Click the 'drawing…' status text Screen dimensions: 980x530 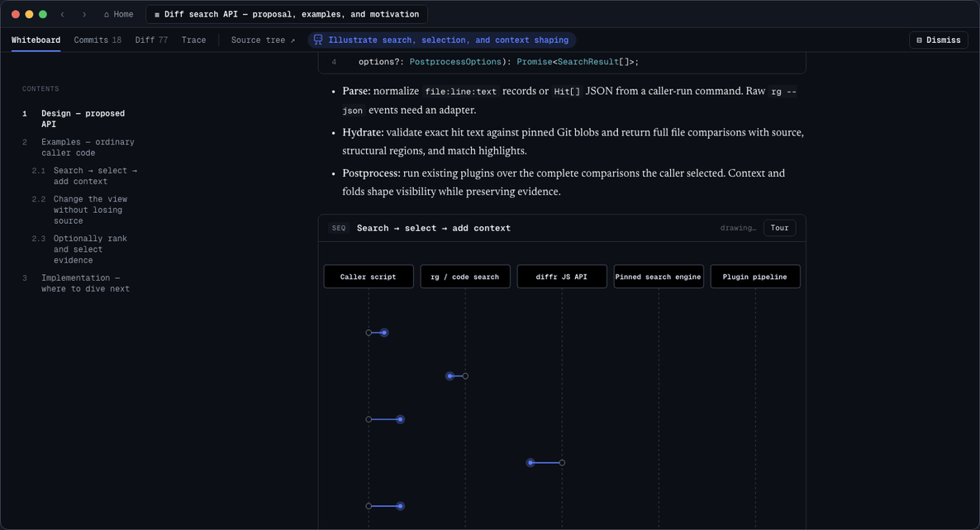click(x=738, y=228)
